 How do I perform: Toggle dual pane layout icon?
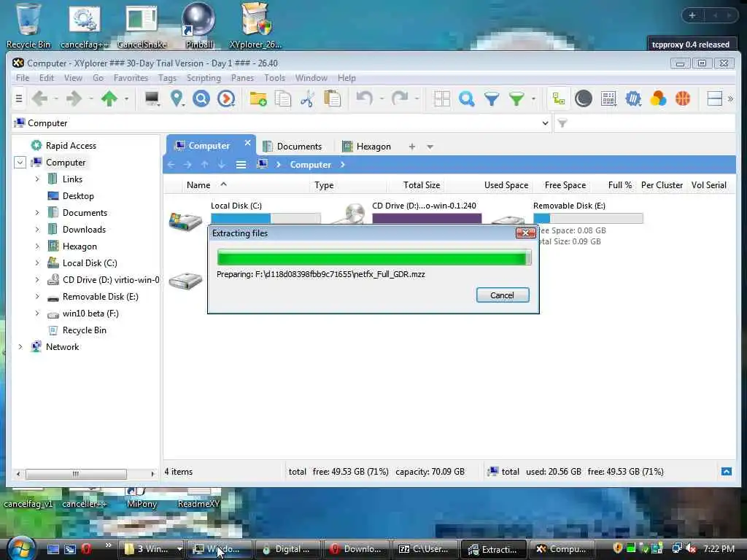point(715,98)
